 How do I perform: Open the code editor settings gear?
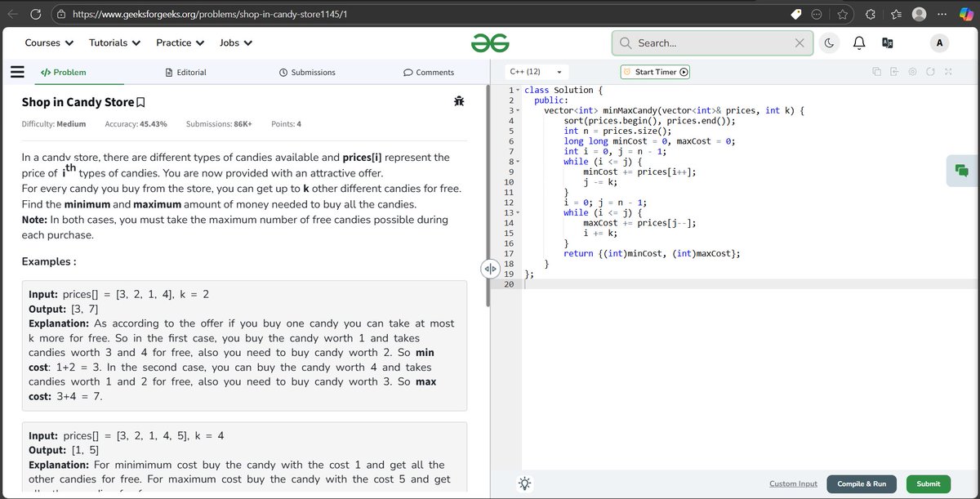(912, 72)
